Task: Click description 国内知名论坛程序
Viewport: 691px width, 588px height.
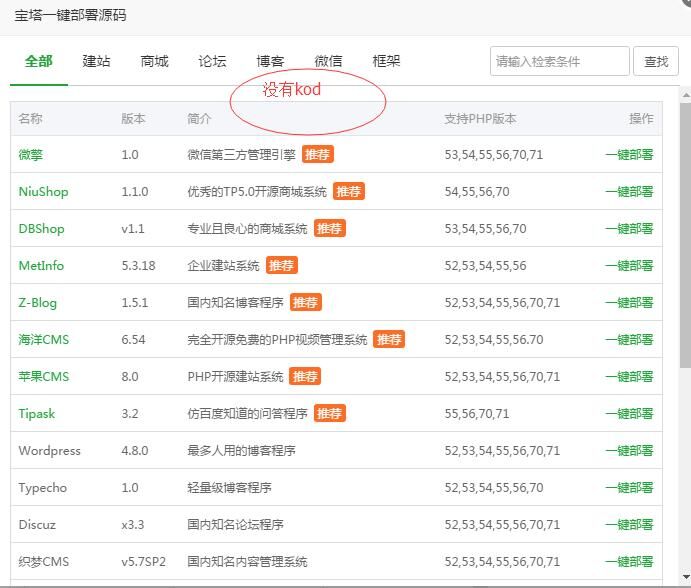Action: (x=235, y=525)
